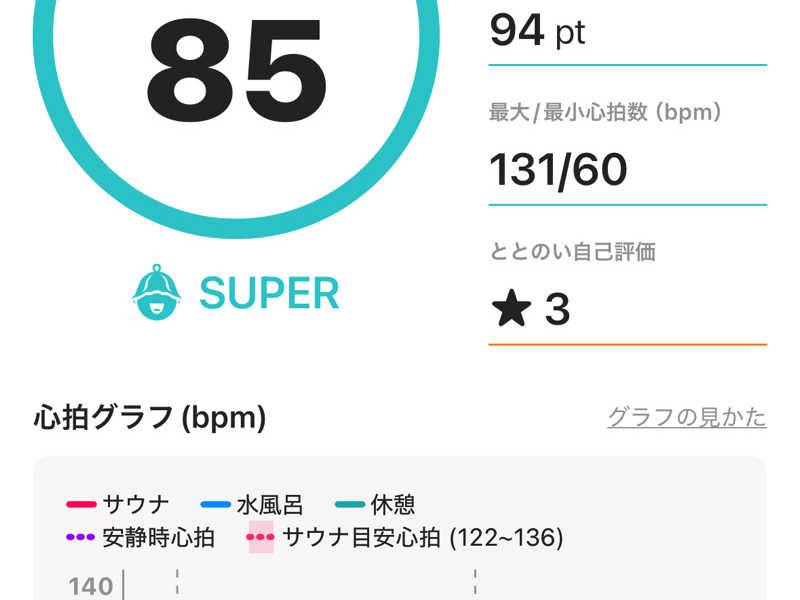
Task: Edit the ととのい自己評価 rating value 3
Action: coord(557,310)
